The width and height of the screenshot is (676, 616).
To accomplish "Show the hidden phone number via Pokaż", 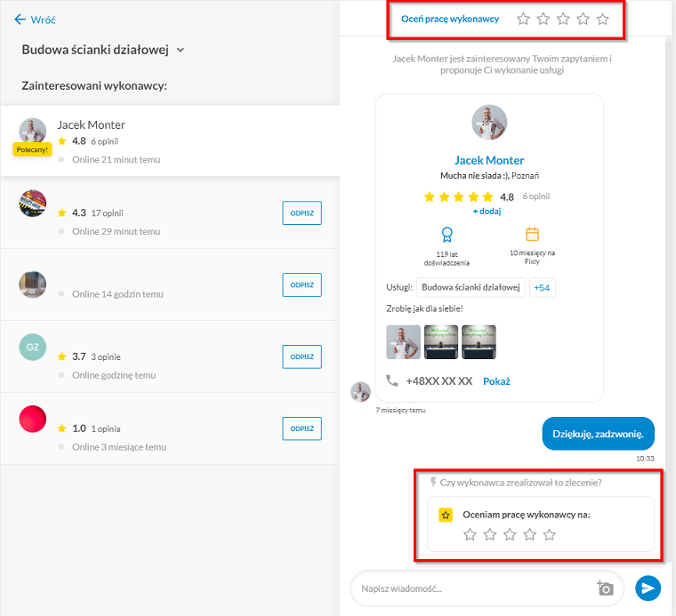I will [x=496, y=381].
